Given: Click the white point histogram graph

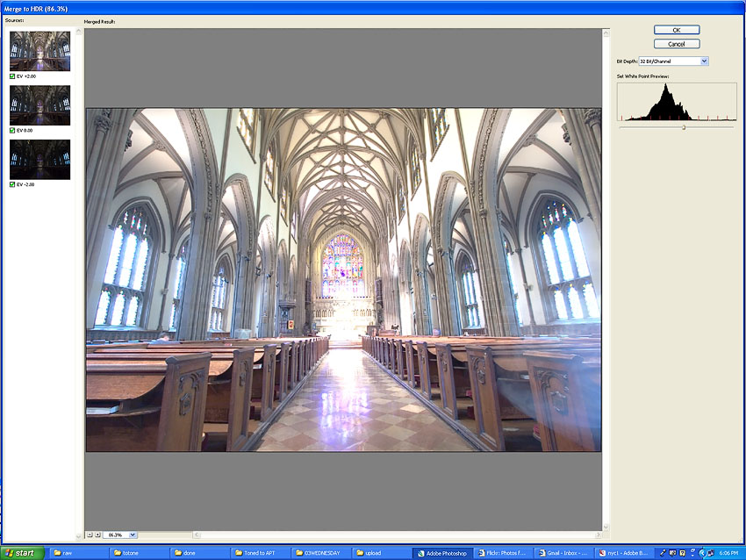Looking at the screenshot, I should point(676,102).
